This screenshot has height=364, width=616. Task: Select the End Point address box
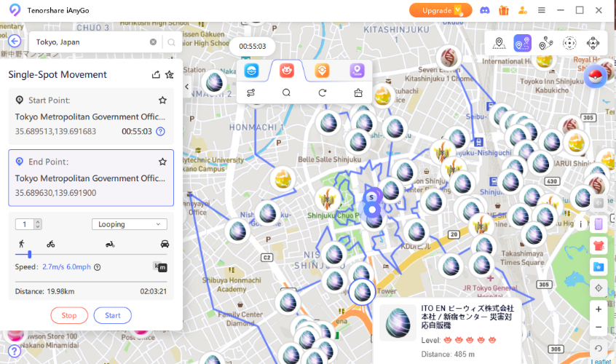point(91,178)
